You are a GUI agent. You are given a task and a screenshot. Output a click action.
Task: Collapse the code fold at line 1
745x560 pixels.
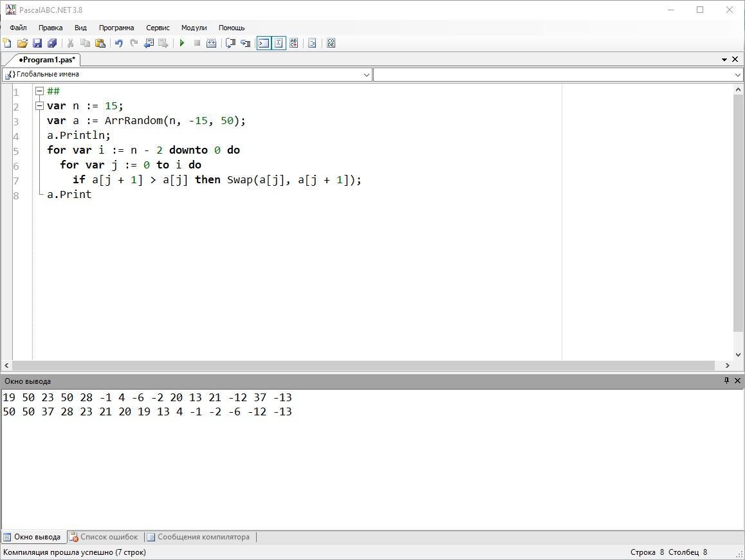[39, 91]
